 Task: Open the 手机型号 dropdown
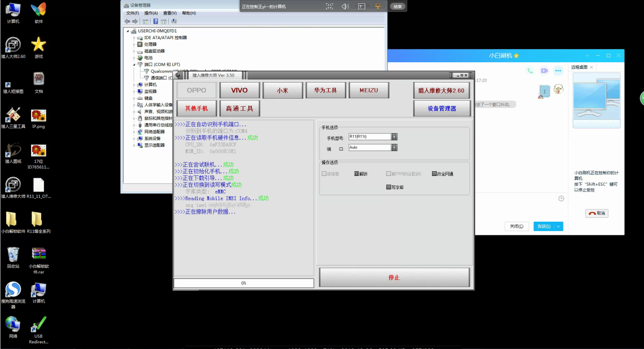tap(394, 137)
